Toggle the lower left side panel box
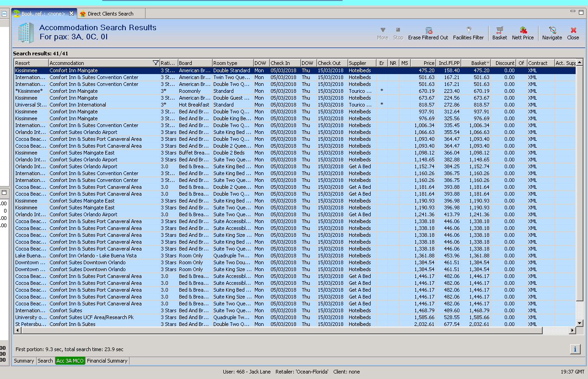 tap(4, 193)
